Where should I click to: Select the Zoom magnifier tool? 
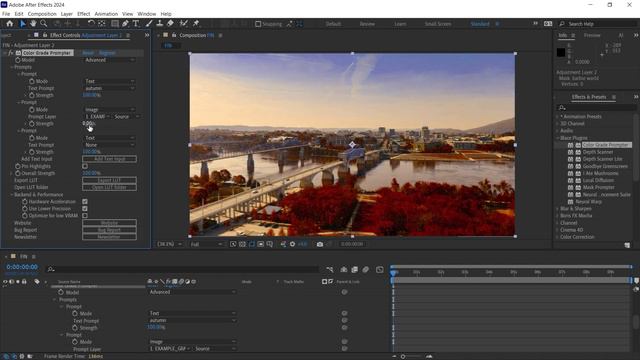point(44,24)
